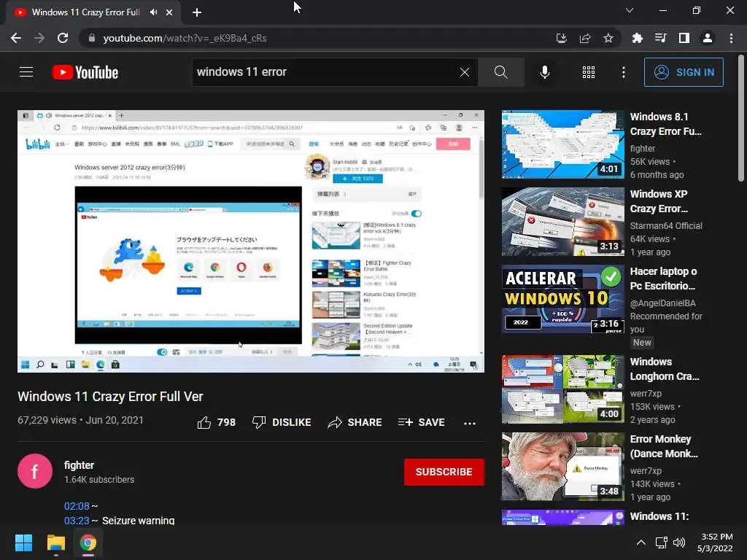Go to the YouTube home logo
Image resolution: width=747 pixels, height=560 pixels.
click(x=85, y=72)
